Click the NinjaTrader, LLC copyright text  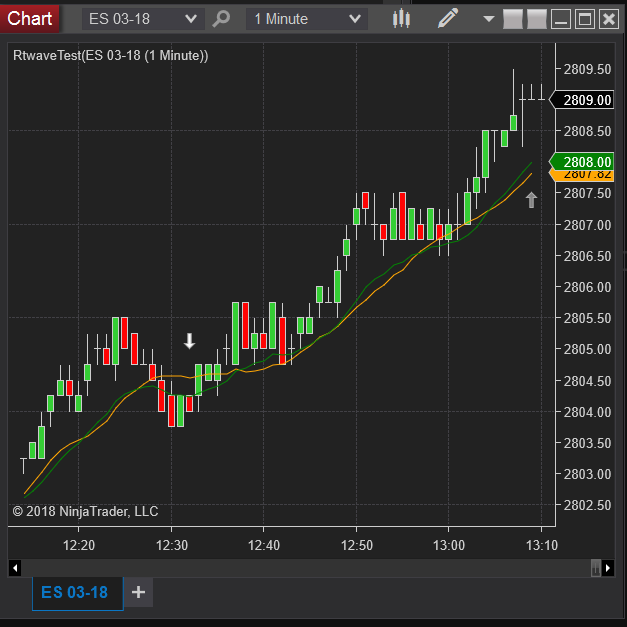pos(85,511)
